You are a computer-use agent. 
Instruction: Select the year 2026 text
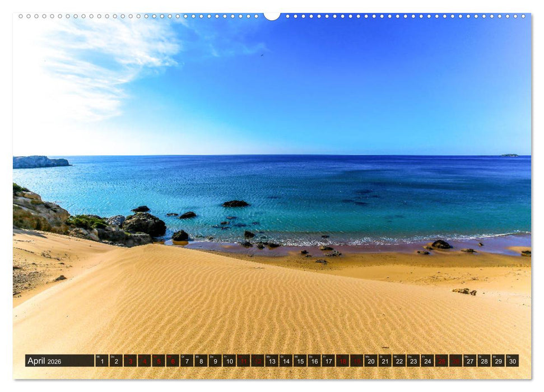pyautogui.click(x=55, y=361)
